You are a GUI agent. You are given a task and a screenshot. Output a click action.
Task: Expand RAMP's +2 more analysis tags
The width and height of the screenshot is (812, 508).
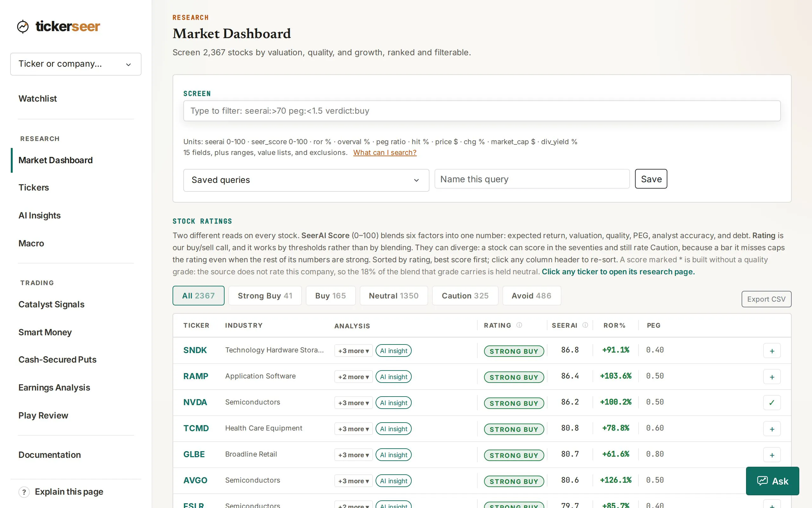(353, 377)
